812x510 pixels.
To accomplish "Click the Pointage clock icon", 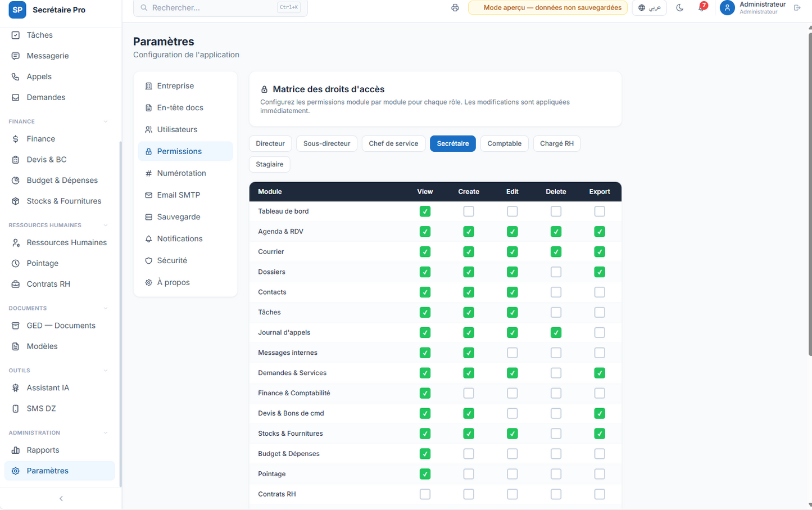I will [16, 264].
